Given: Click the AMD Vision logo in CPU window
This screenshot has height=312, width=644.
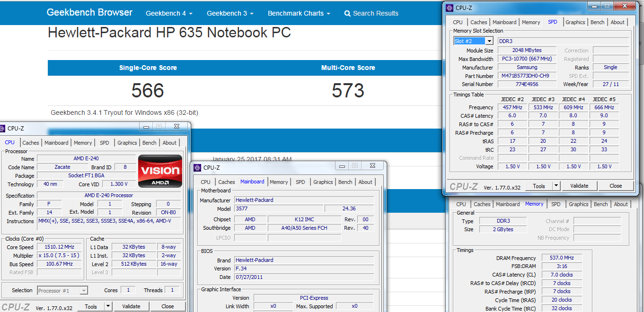Looking at the screenshot, I should 160,171.
